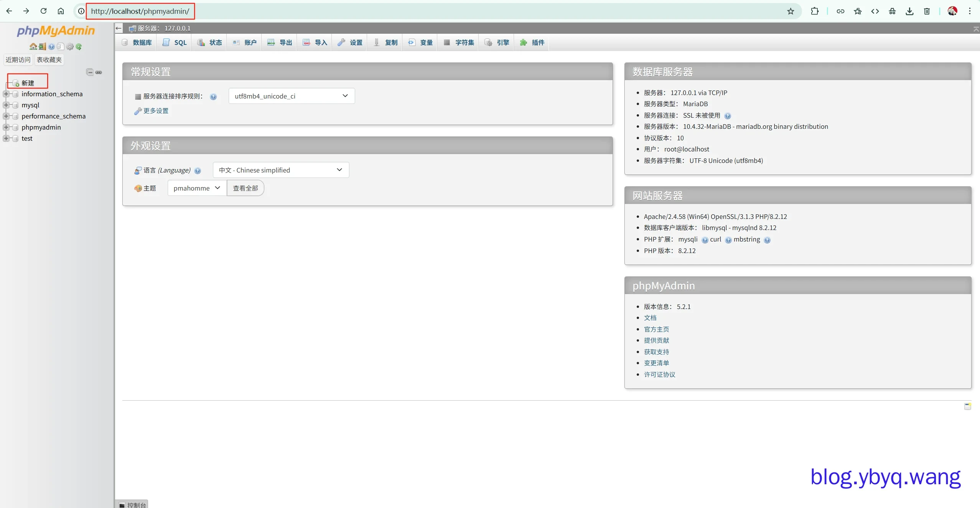
Task: Open 许可证协议 link
Action: click(x=659, y=375)
